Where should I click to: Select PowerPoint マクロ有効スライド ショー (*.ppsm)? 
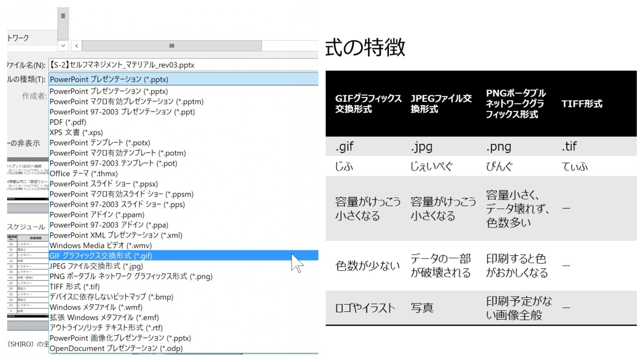183,194
